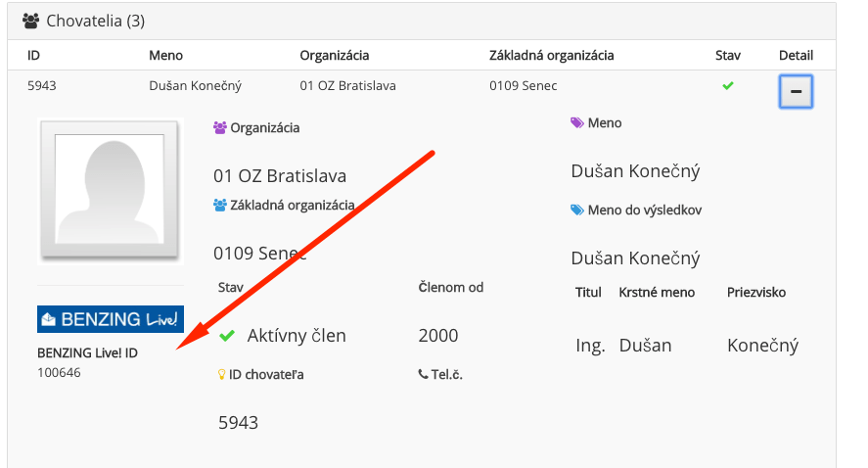Click the breeder profile photo placeholder

pos(110,189)
